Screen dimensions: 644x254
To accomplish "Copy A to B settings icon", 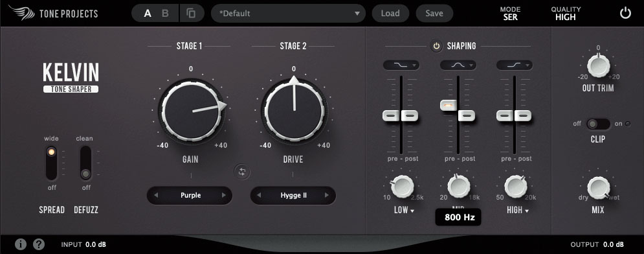I will (x=191, y=13).
